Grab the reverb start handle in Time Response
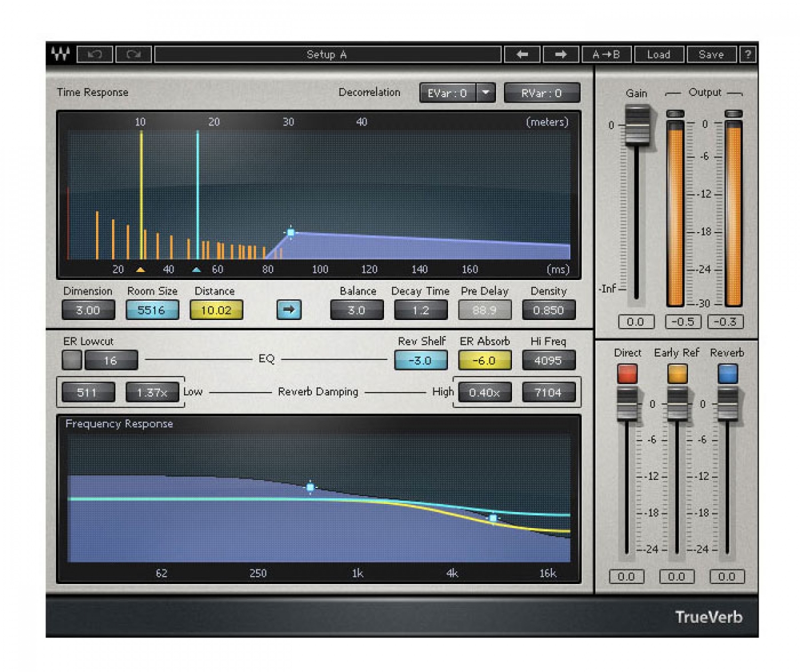 tap(291, 232)
